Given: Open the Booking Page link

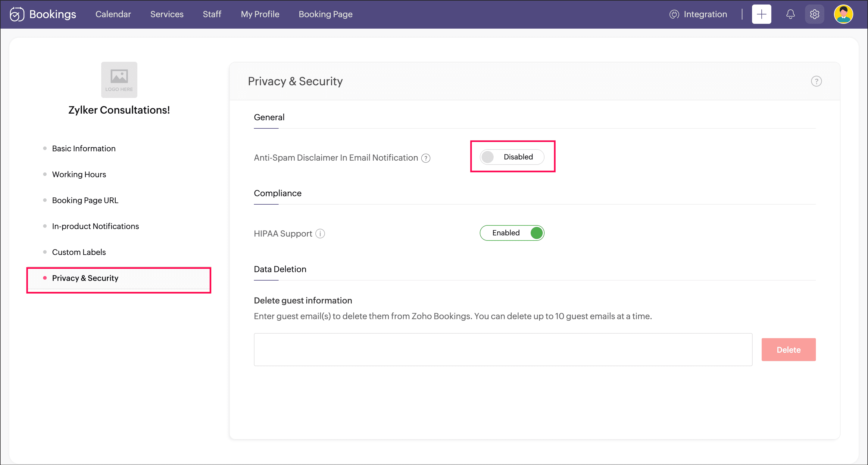Looking at the screenshot, I should (326, 14).
